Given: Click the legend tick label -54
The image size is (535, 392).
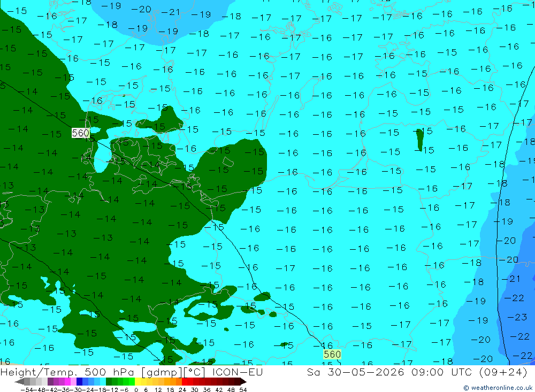Looking at the screenshot, I should click(x=27, y=389).
